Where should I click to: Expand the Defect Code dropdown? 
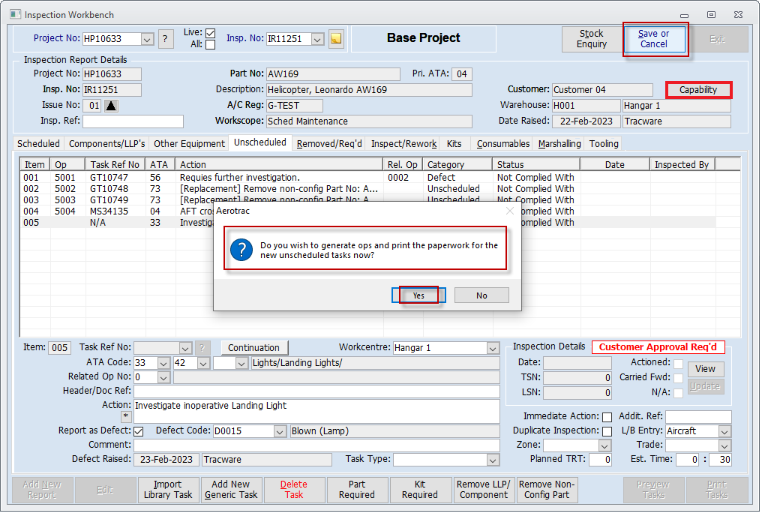tap(279, 431)
